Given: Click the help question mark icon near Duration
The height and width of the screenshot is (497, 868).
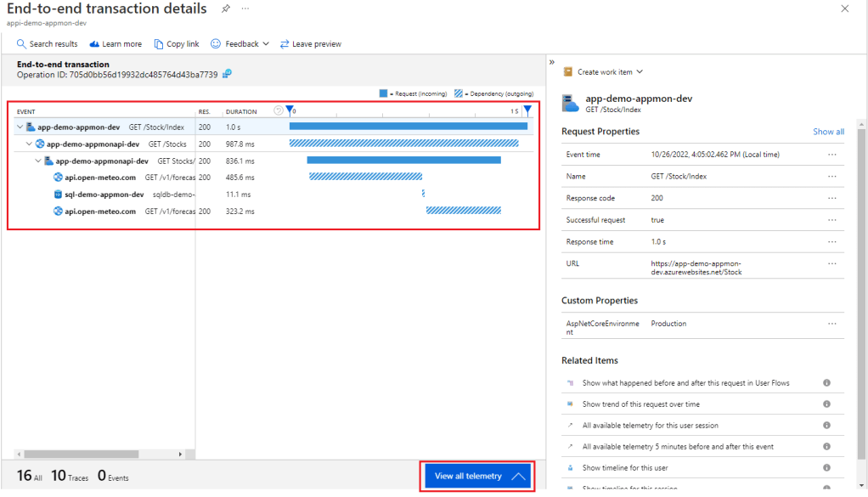Looking at the screenshot, I should (x=278, y=110).
